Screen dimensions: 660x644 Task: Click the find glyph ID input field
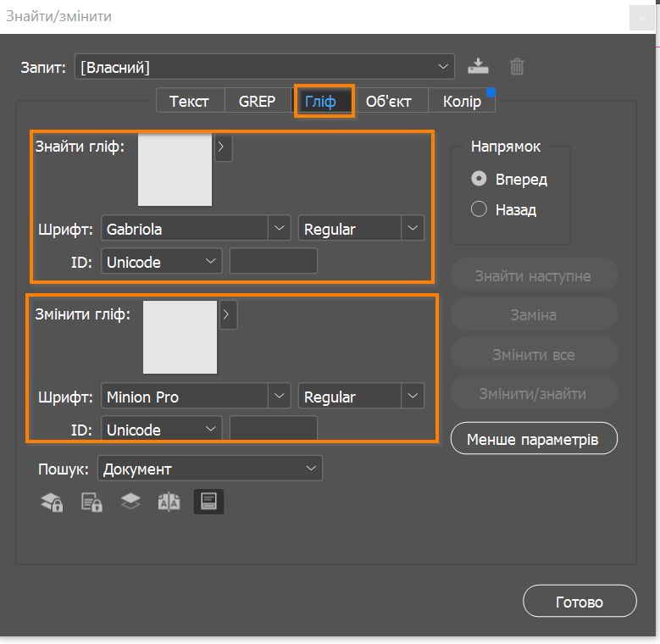click(274, 262)
